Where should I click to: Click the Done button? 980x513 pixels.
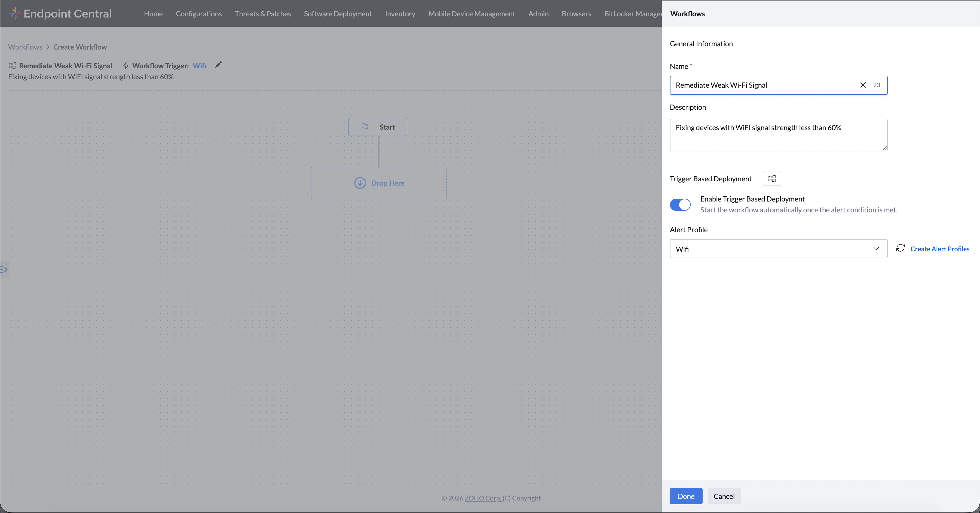686,496
